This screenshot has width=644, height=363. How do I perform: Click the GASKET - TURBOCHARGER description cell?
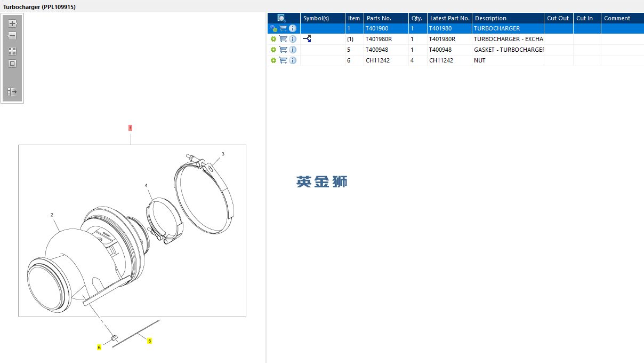coord(508,50)
